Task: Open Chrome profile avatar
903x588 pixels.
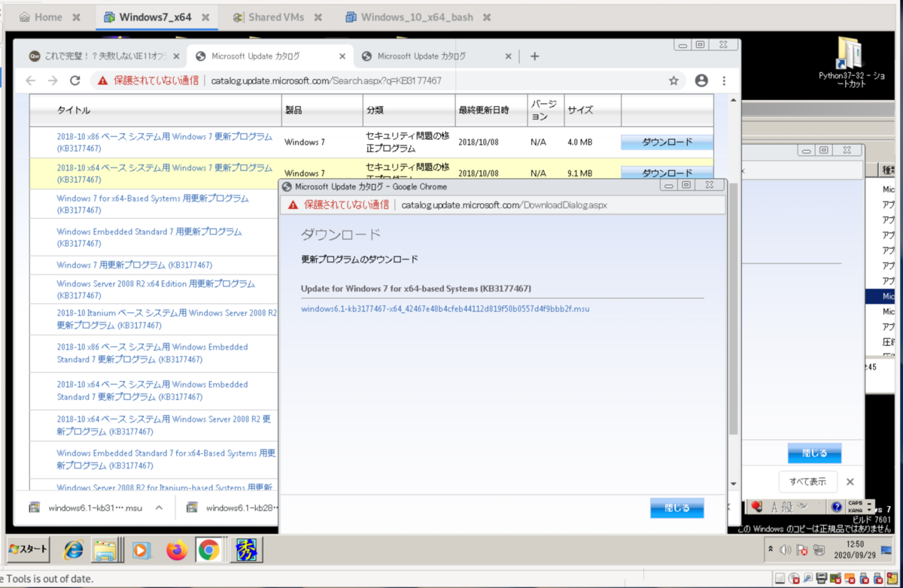Action: (701, 80)
